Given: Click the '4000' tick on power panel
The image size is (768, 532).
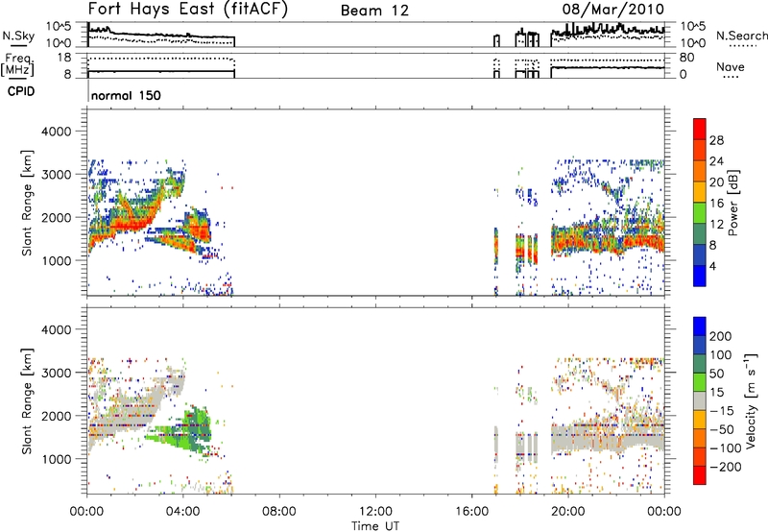Looking at the screenshot, I should 56,132.
